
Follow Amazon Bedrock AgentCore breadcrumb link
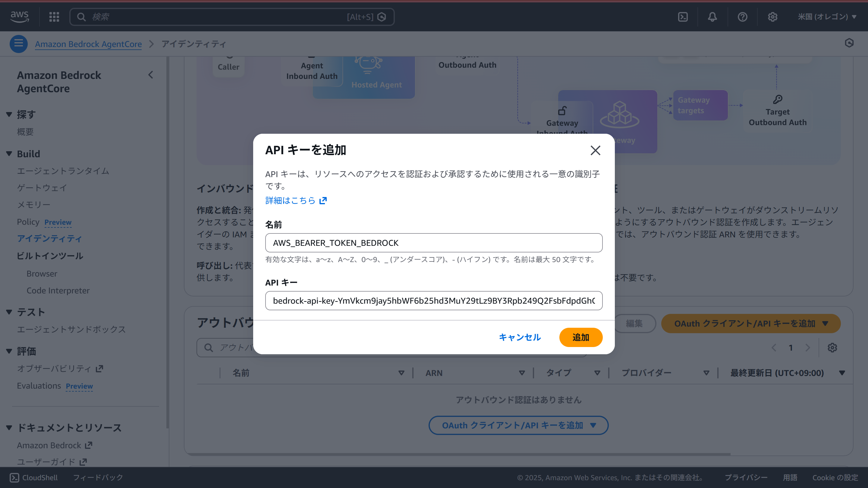88,44
